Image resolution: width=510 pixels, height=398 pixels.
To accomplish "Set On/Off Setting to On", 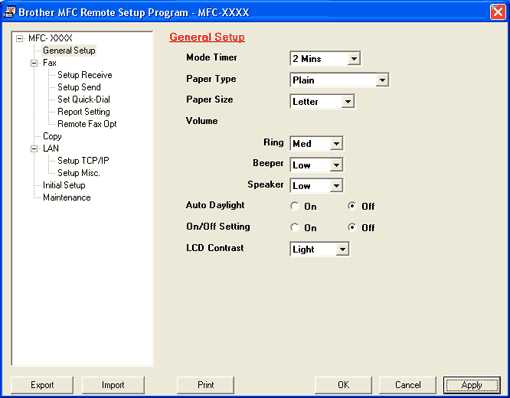I will tap(295, 228).
